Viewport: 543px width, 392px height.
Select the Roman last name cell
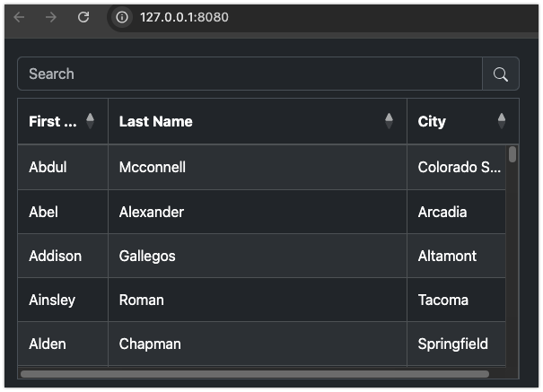pyautogui.click(x=258, y=300)
